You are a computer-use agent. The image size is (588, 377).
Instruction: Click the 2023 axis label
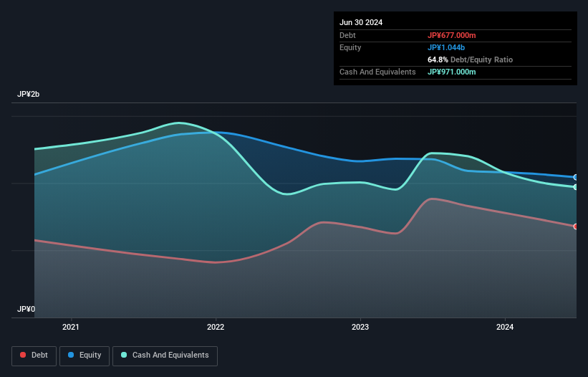click(x=360, y=327)
